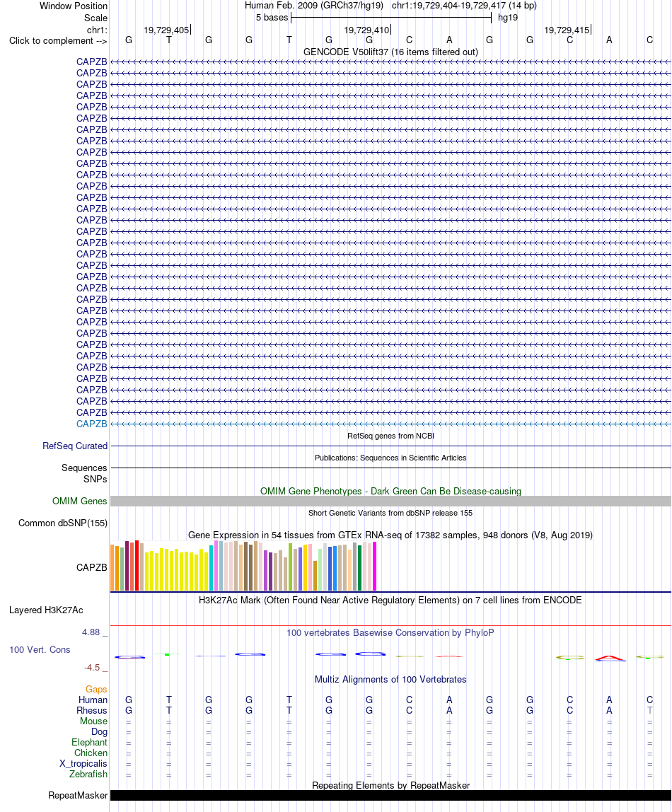Click the dark green bar in GTEx chart
This screenshot has height=812, width=672.
pyautogui.click(x=359, y=567)
